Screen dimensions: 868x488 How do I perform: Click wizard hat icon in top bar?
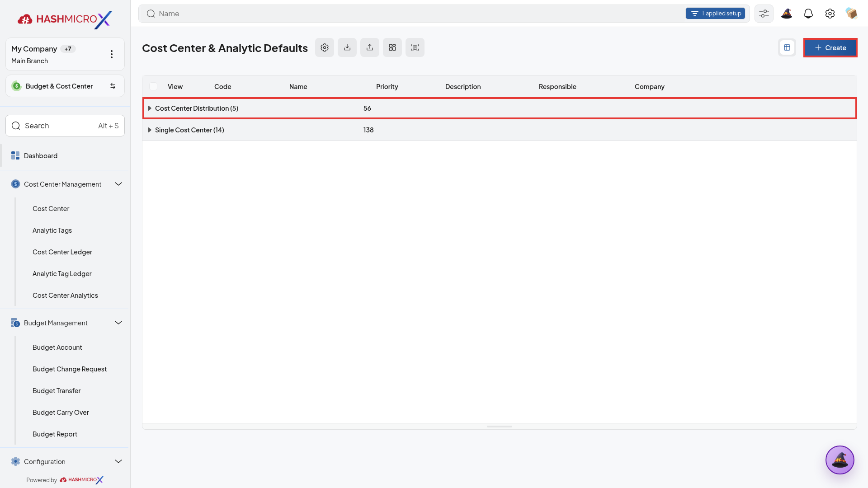[x=787, y=14]
